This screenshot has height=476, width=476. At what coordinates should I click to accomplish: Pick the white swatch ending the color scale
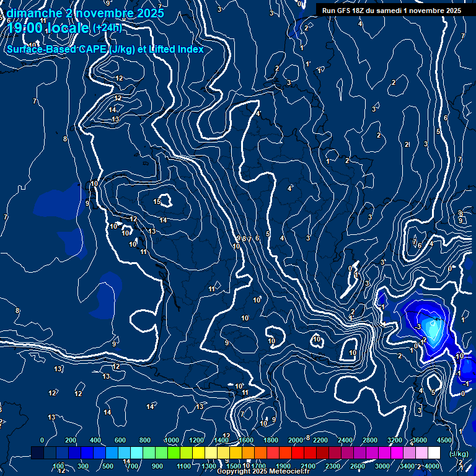click(x=434, y=452)
